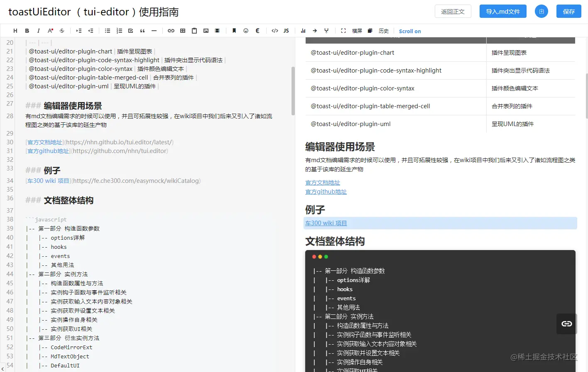
Task: Save the document with 保存 button
Action: point(569,11)
